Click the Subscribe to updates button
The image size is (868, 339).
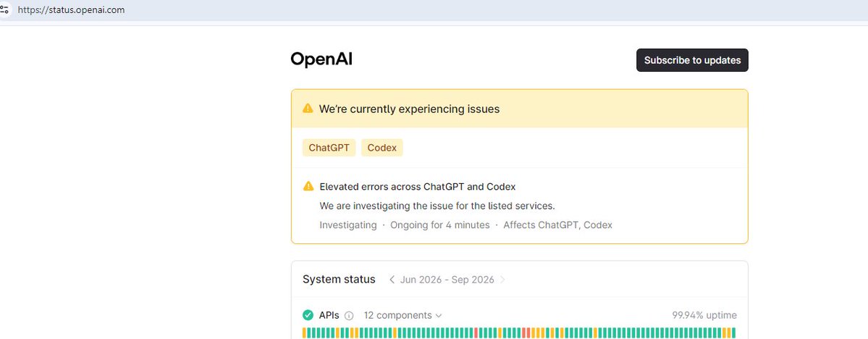tap(692, 60)
